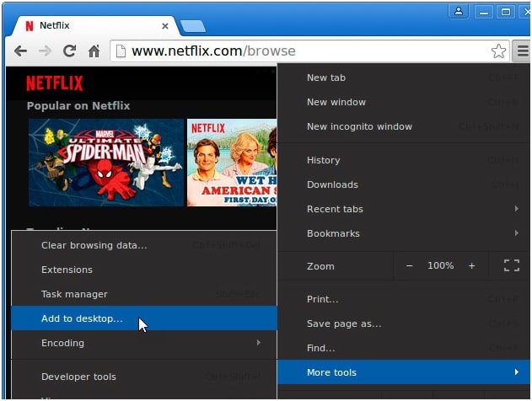Image resolution: width=532 pixels, height=401 pixels.
Task: Expand the Encoding submenu
Action: tap(144, 343)
